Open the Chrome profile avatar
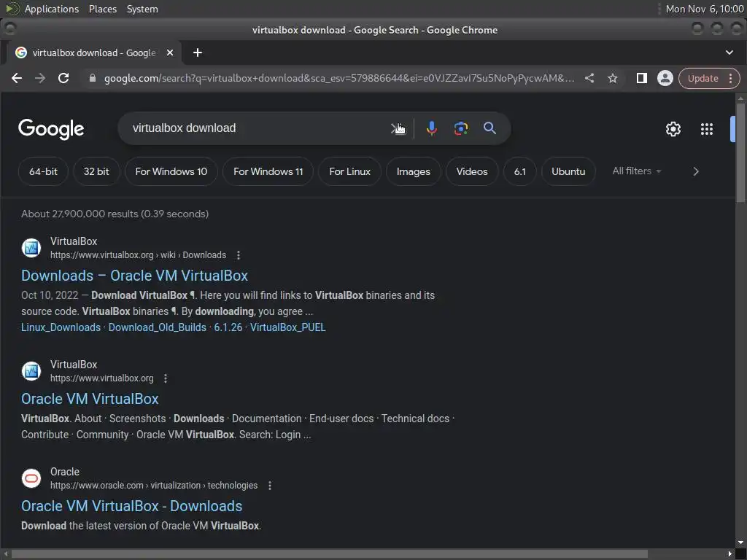The image size is (747, 560). coord(665,78)
